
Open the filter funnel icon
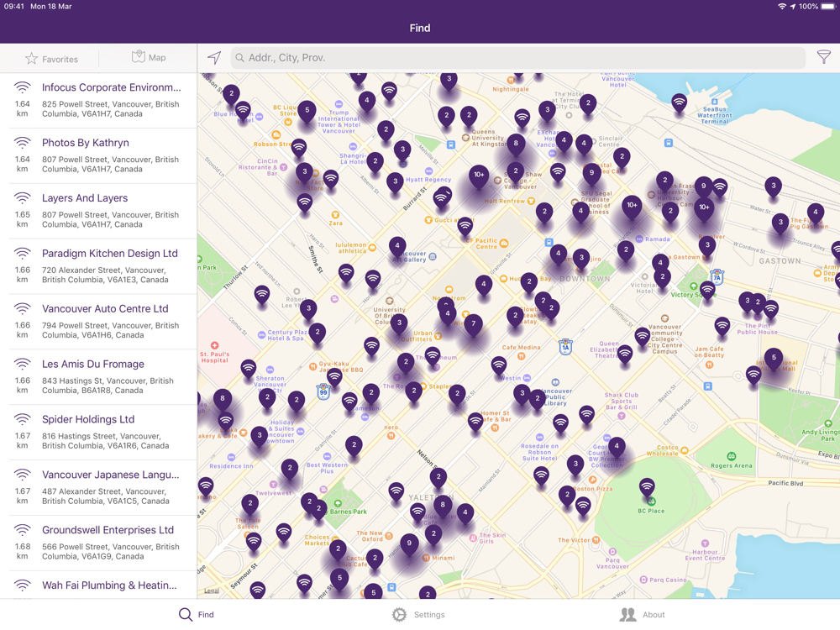click(823, 57)
